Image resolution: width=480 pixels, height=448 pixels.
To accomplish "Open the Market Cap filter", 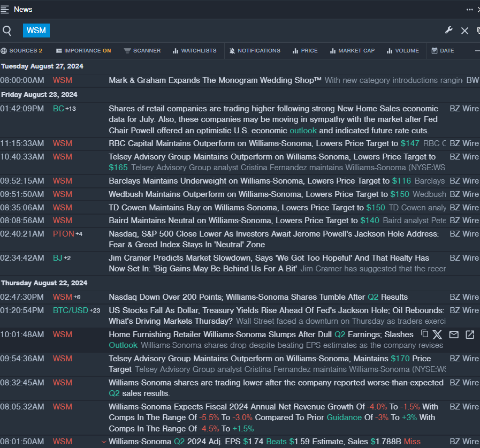I will click(352, 51).
